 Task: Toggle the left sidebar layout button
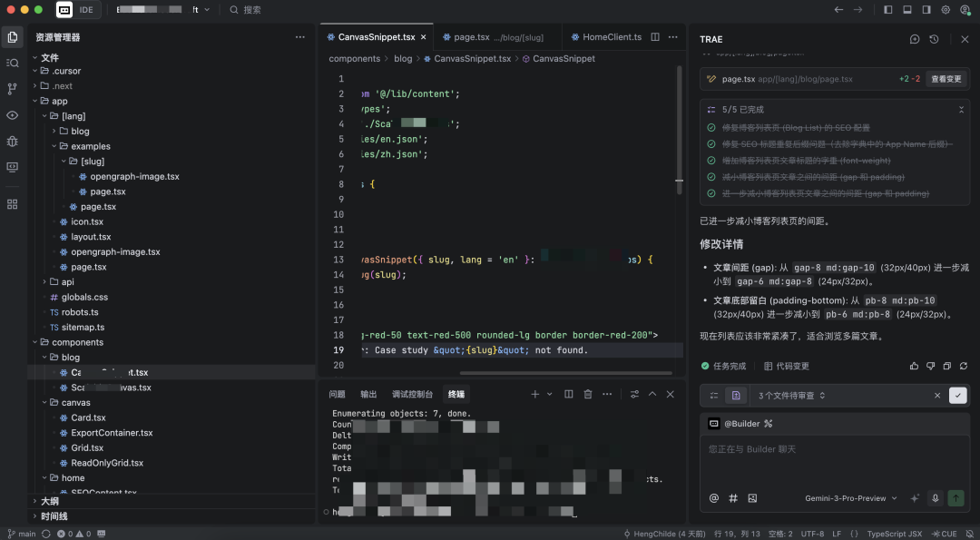(x=887, y=10)
